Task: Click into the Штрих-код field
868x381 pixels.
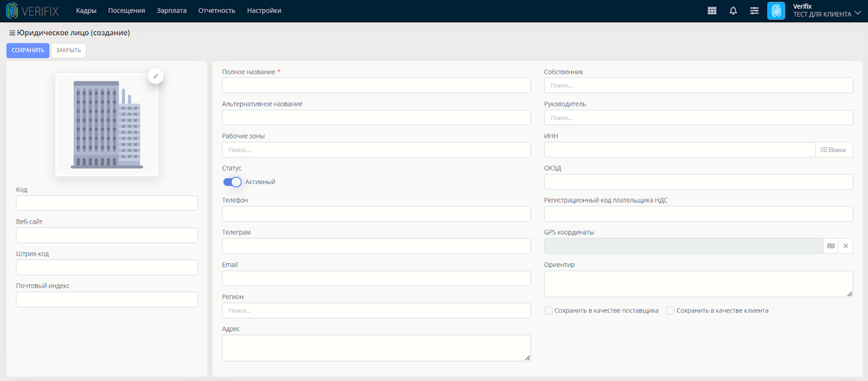Action: click(107, 268)
